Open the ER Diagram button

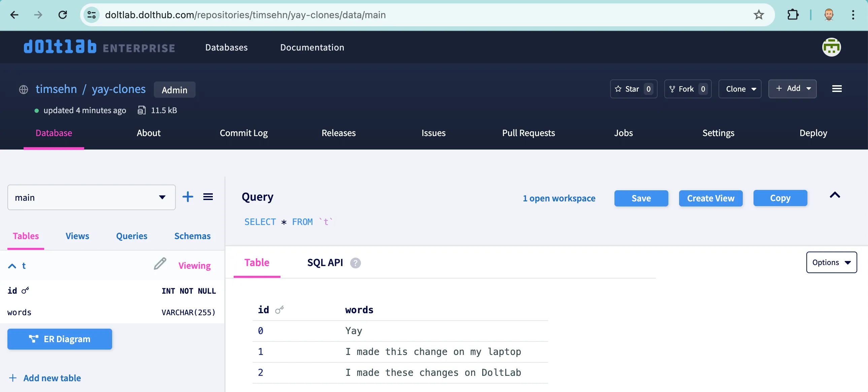tap(60, 339)
